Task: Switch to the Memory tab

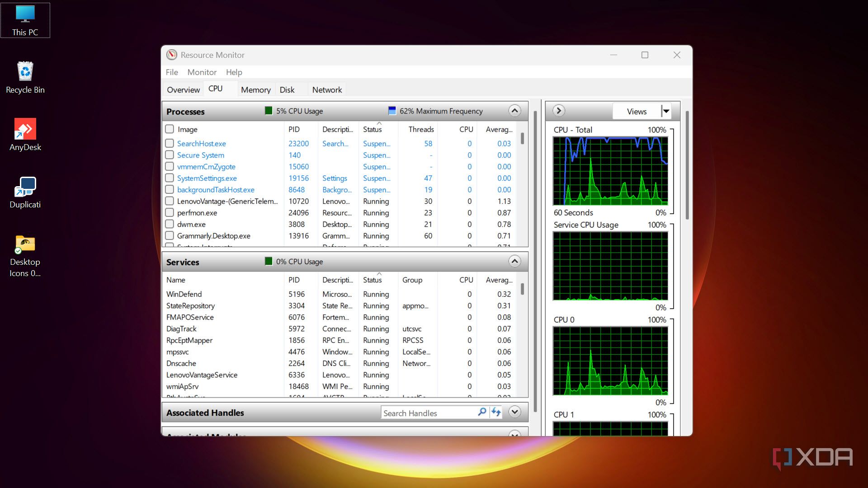Action: coord(255,89)
